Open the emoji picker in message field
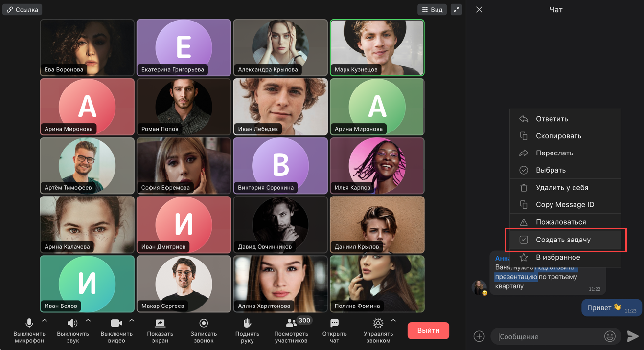The height and width of the screenshot is (350, 644). click(609, 336)
